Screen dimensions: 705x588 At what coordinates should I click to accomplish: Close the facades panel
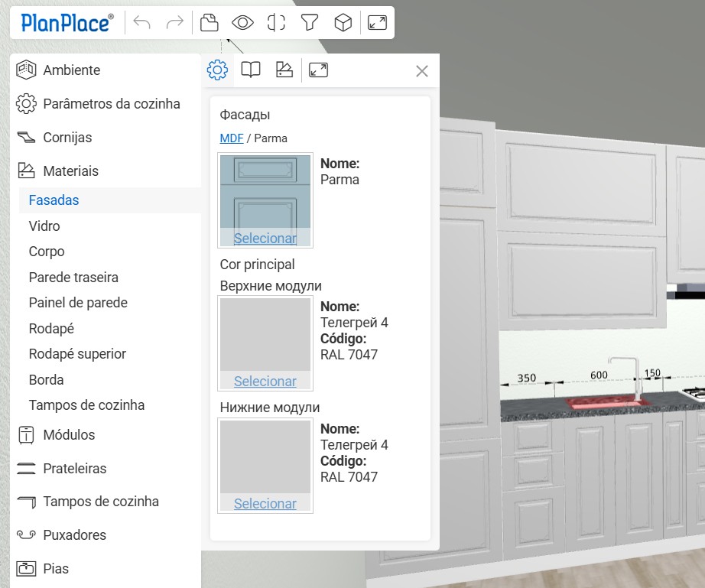tap(421, 71)
